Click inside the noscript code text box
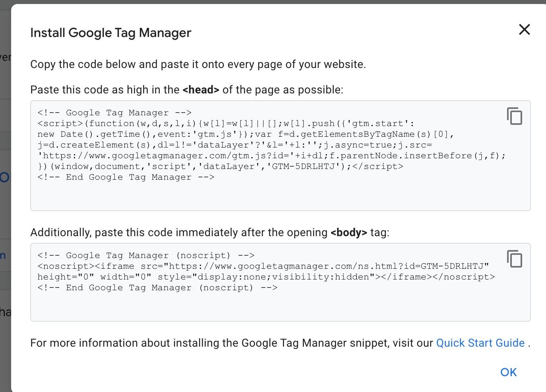Image resolution: width=546 pixels, height=392 pixels. pos(281,282)
